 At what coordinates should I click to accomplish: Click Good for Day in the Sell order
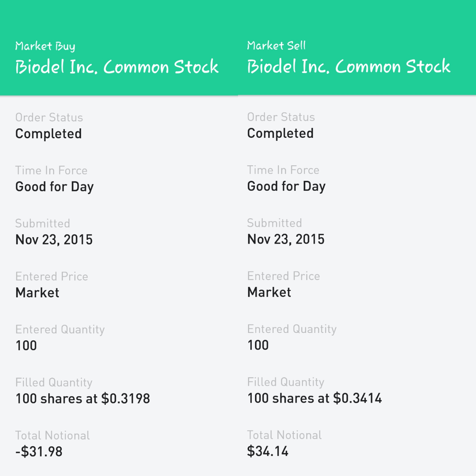286,186
